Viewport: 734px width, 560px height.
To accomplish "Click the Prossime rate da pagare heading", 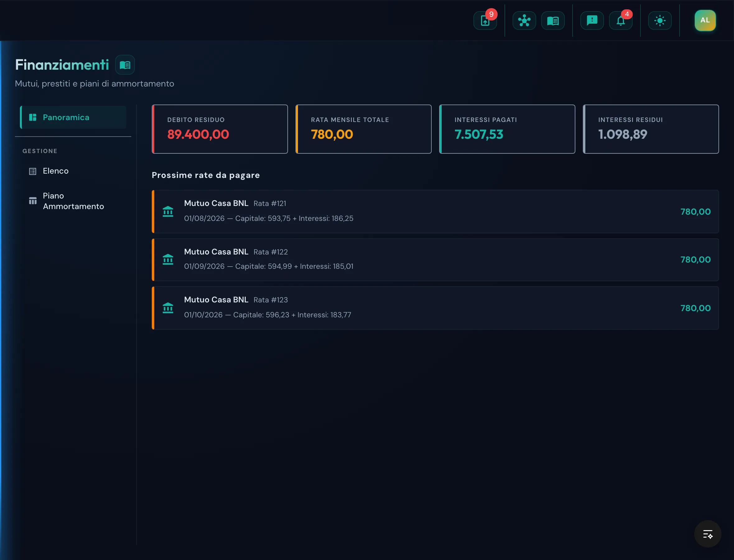I will [206, 175].
